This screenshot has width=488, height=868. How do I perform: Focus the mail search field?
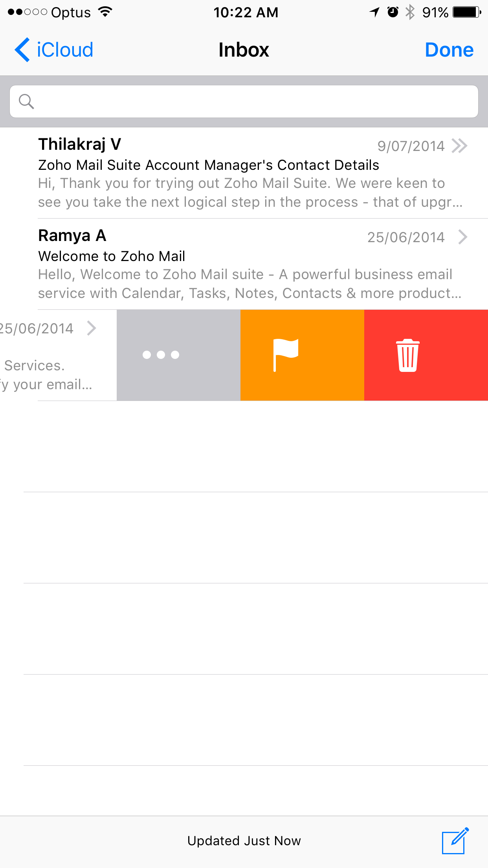[x=244, y=101]
